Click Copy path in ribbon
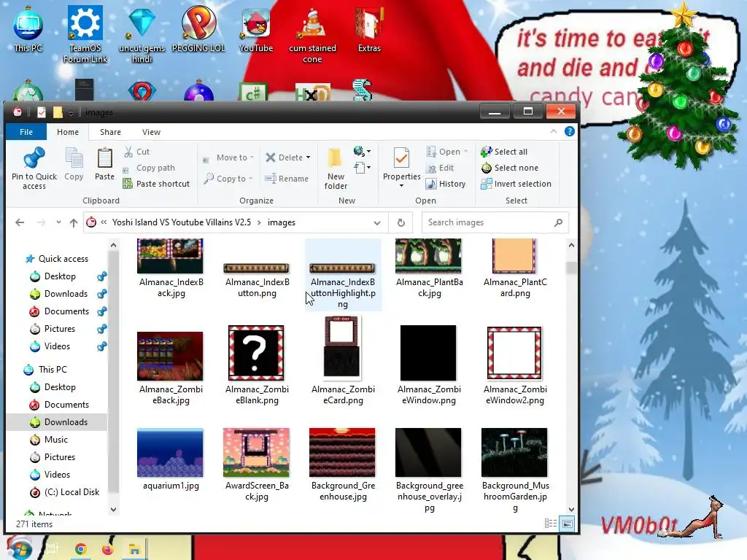This screenshot has width=747, height=560. [x=149, y=168]
